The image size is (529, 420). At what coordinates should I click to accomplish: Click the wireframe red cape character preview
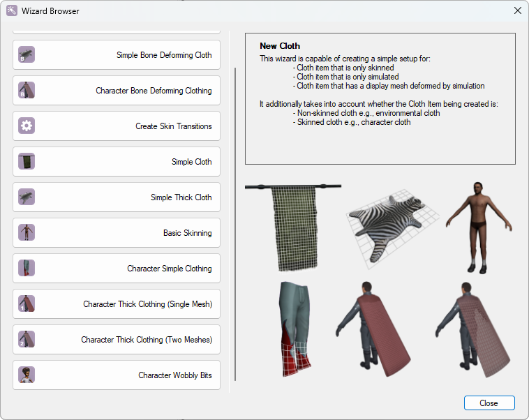tap(472, 329)
